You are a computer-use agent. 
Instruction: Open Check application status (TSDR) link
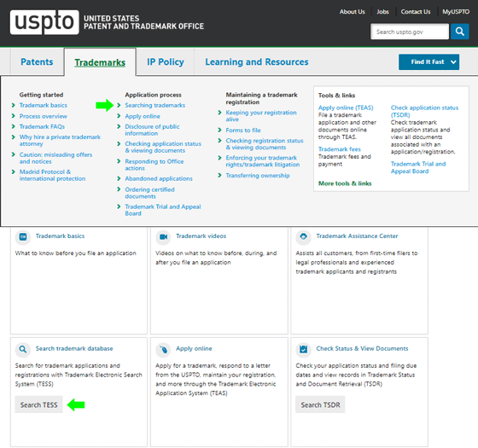coord(424,111)
